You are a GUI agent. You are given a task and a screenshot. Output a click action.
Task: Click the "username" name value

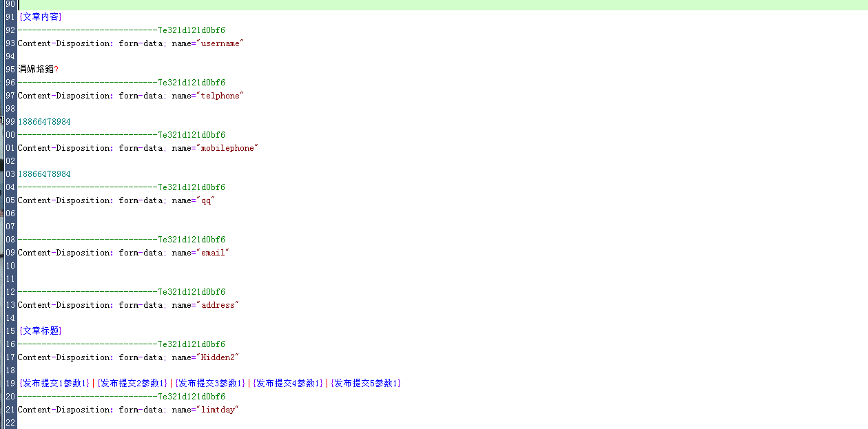click(x=220, y=43)
